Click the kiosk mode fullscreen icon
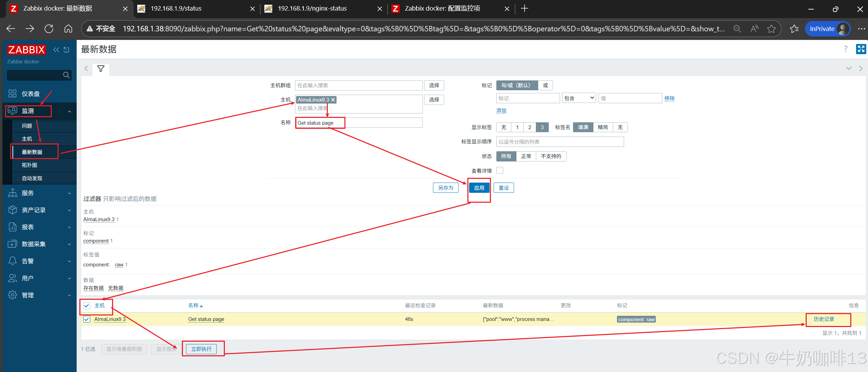The height and width of the screenshot is (372, 868). coord(861,49)
